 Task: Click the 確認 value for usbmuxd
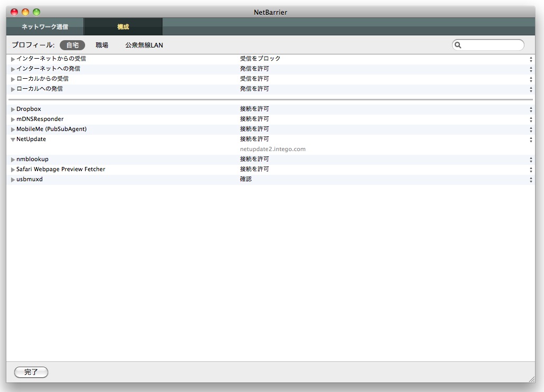pyautogui.click(x=246, y=179)
